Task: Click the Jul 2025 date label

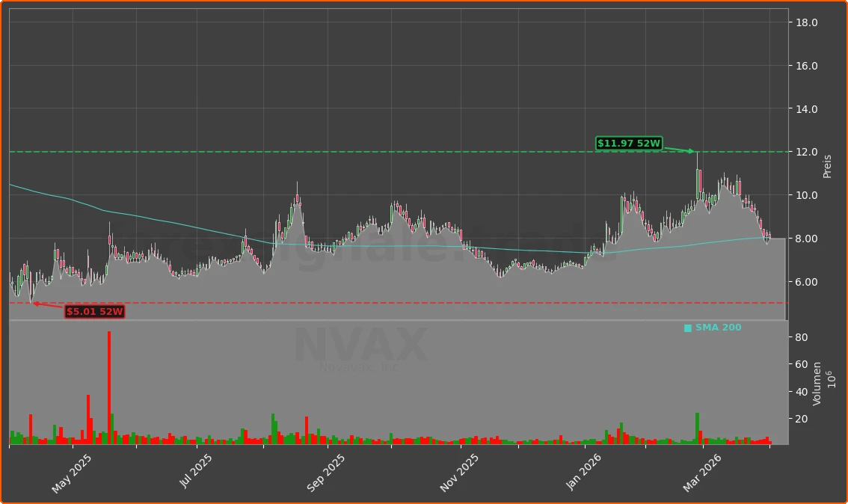Action: (196, 471)
